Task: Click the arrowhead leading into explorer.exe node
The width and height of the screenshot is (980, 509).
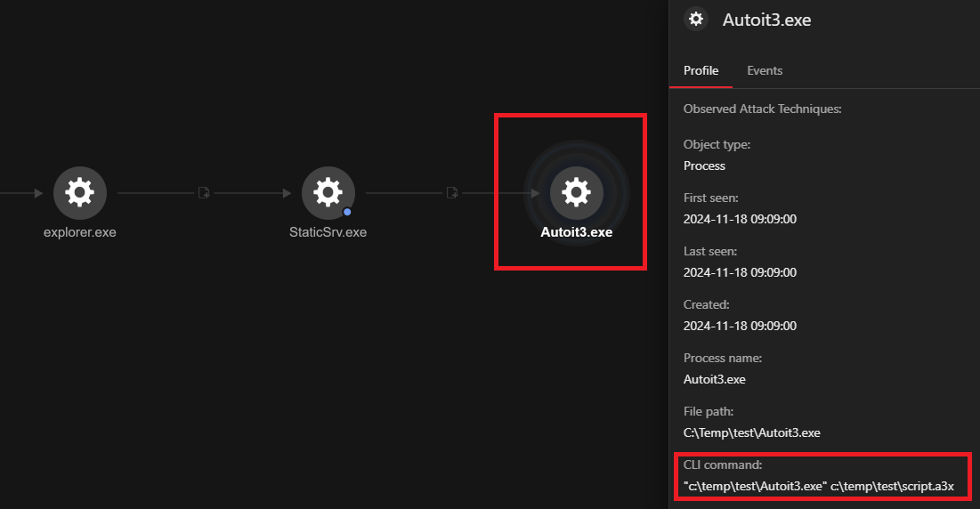Action: click(38, 193)
